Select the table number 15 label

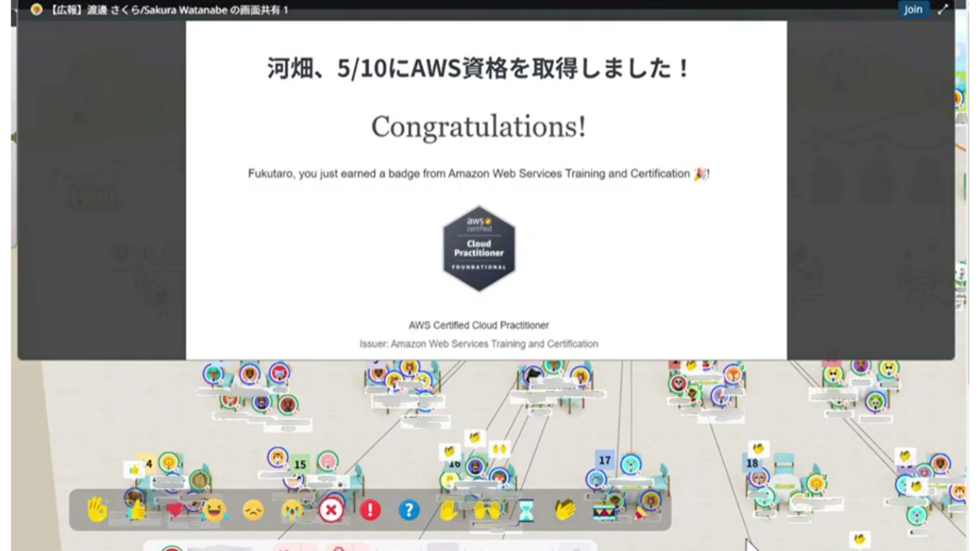(300, 465)
